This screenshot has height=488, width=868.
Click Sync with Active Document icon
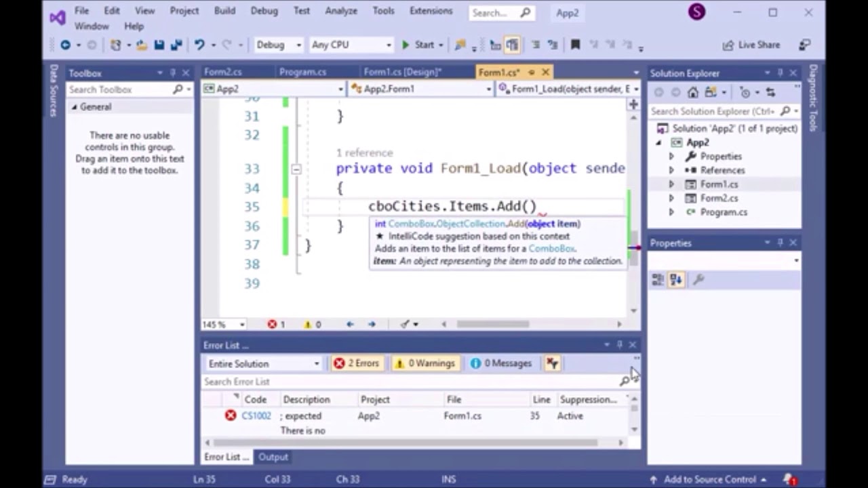770,92
